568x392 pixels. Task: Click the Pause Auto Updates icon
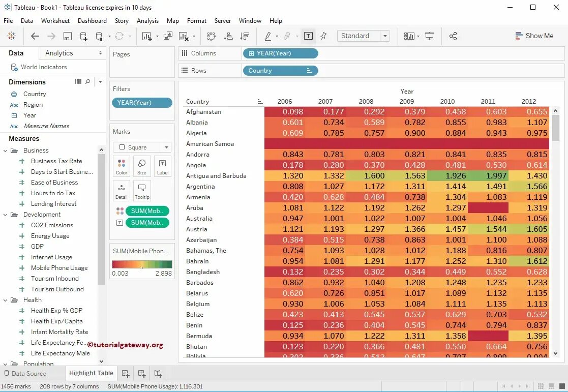pos(99,36)
